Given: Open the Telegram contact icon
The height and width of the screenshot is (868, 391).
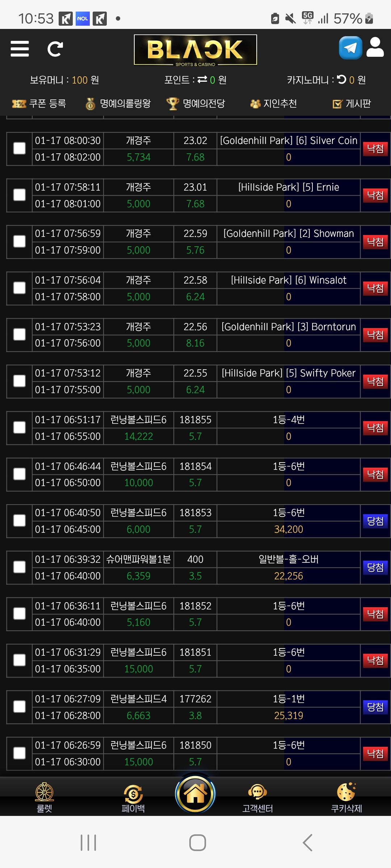Looking at the screenshot, I should click(x=350, y=48).
